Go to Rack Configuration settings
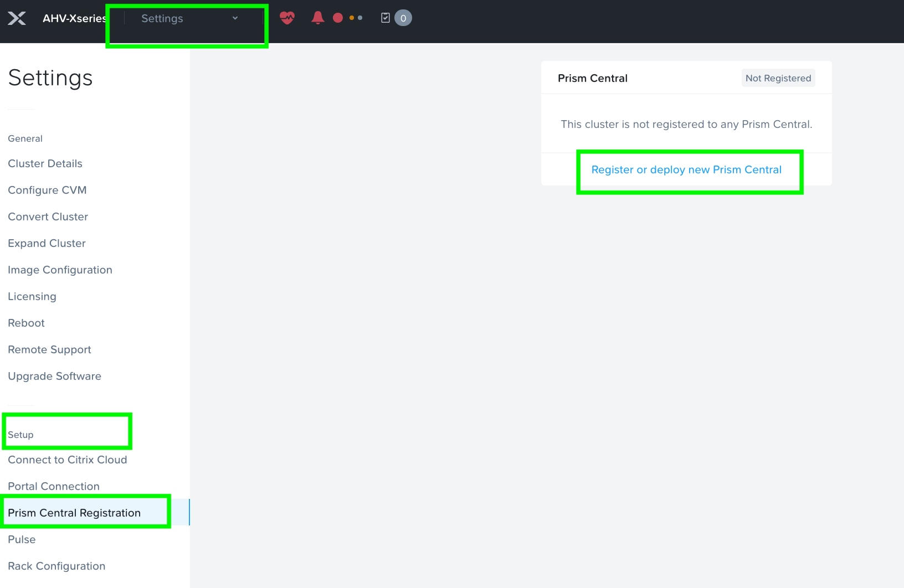Screen dimensions: 904x588 56,566
